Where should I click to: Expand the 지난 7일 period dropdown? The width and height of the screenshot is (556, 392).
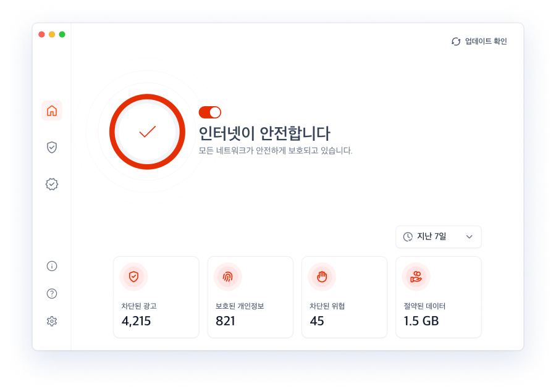tap(439, 237)
